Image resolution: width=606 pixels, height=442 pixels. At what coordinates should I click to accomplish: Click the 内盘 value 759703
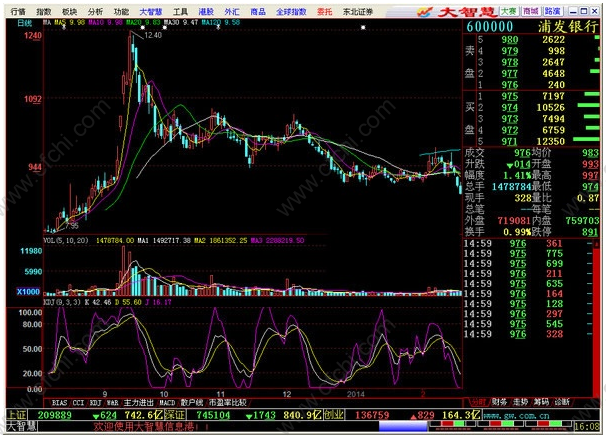point(582,221)
